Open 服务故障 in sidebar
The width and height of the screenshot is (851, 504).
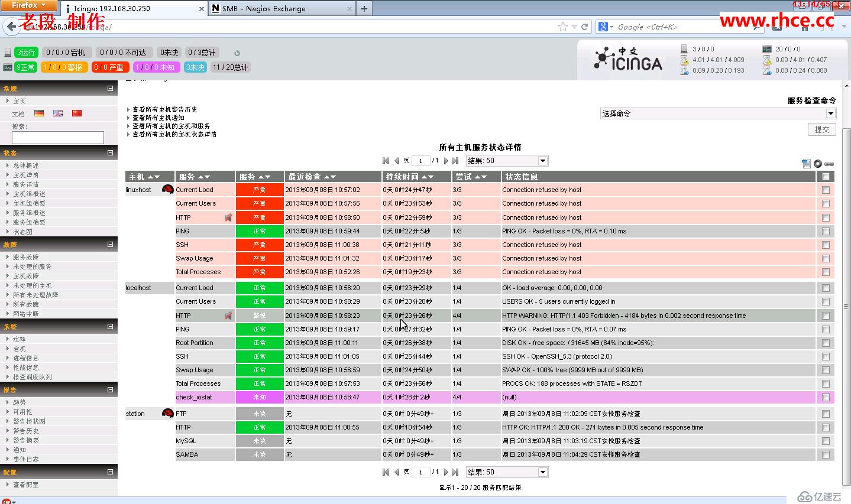pyautogui.click(x=26, y=257)
